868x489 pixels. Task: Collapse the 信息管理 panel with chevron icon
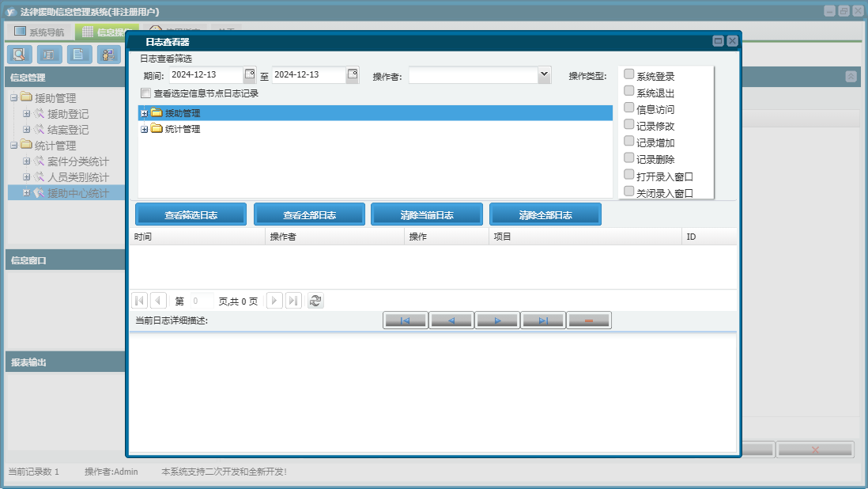coord(851,77)
